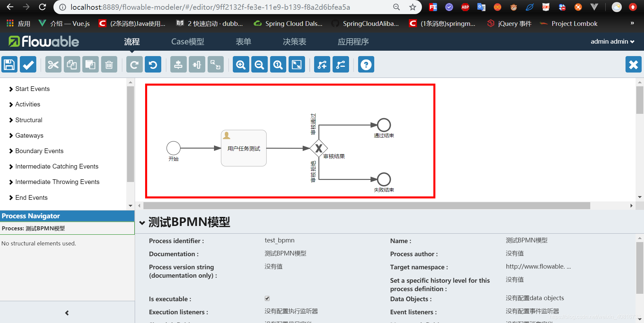Expand the Boundary Events palette group
The height and width of the screenshot is (323, 644).
pyautogui.click(x=36, y=151)
